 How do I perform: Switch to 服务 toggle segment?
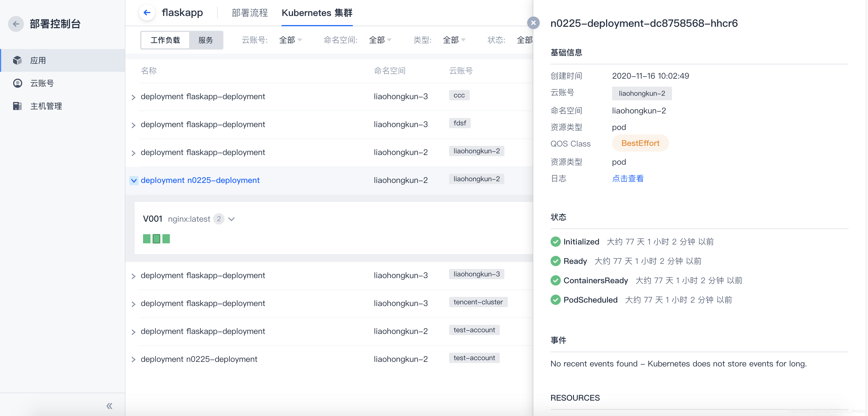click(205, 40)
